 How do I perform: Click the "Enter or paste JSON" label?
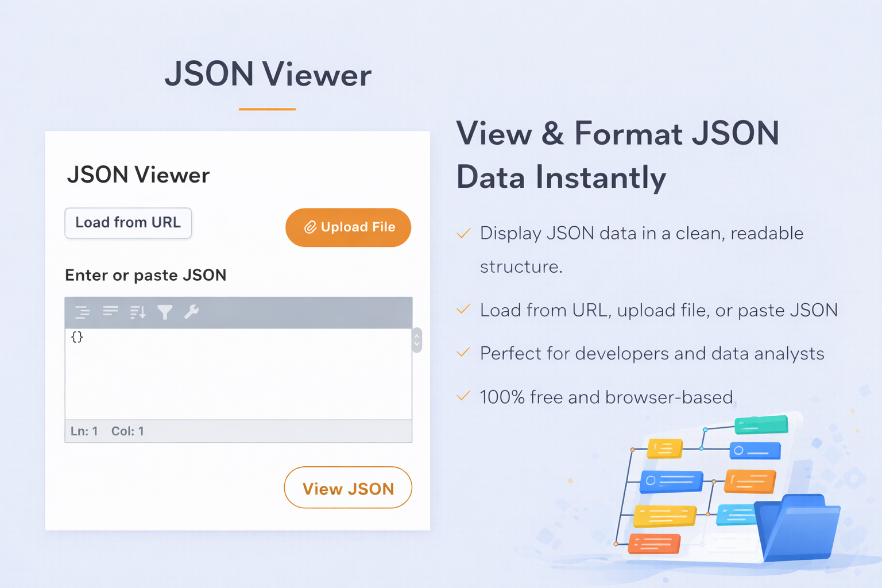[146, 275]
